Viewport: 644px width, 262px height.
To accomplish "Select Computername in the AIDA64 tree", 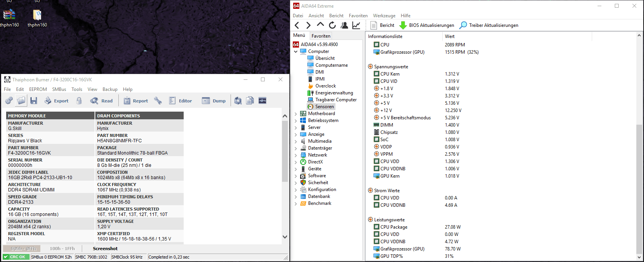I will [327, 65].
